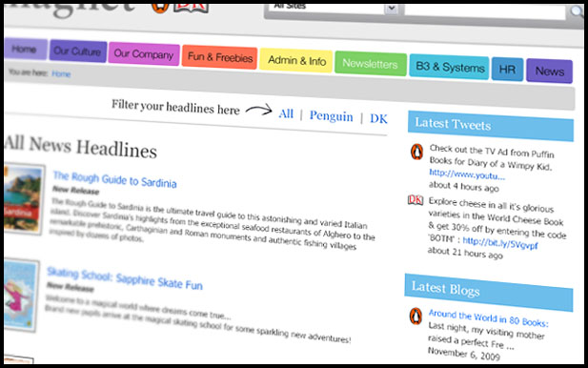Open The Rough Guide to Sardinia headline

[x=114, y=179]
